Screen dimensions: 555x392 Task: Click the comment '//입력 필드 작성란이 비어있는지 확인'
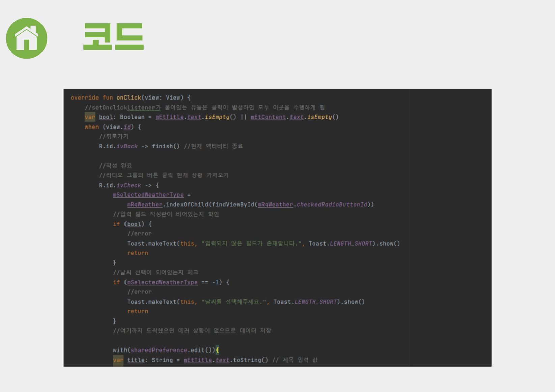(x=166, y=214)
